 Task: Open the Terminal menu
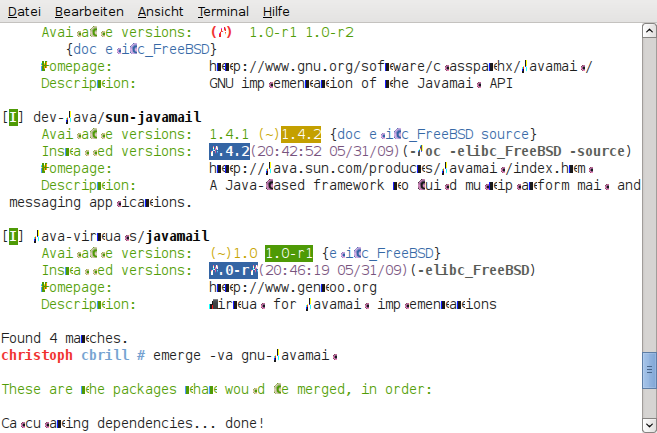click(223, 11)
